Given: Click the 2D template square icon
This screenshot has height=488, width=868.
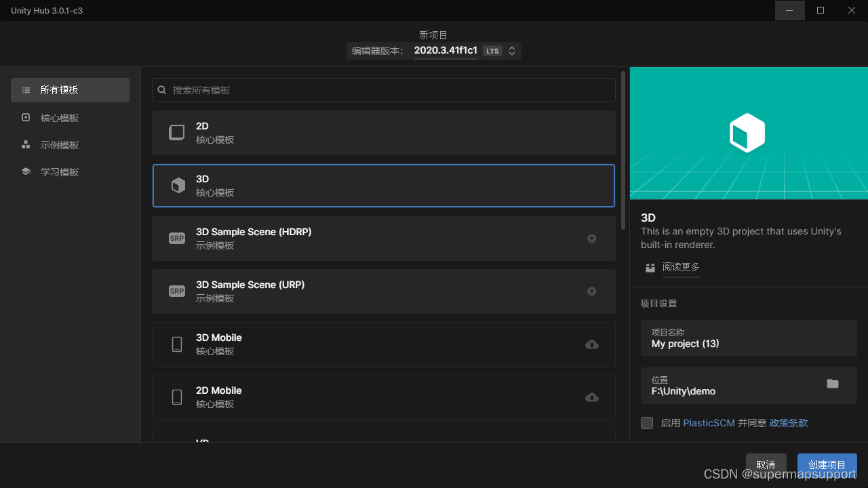Looking at the screenshot, I should (x=177, y=133).
